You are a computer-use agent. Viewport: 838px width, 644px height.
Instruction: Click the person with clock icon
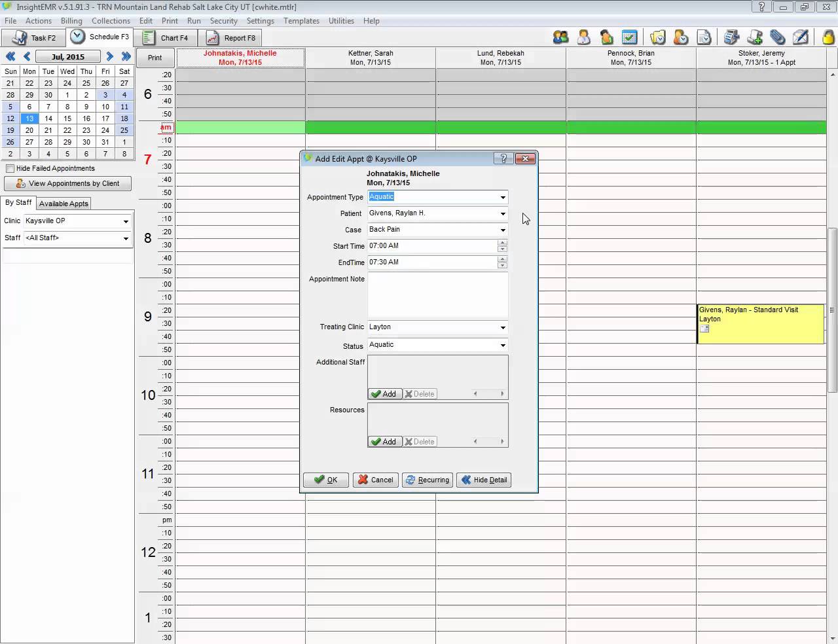pos(681,37)
